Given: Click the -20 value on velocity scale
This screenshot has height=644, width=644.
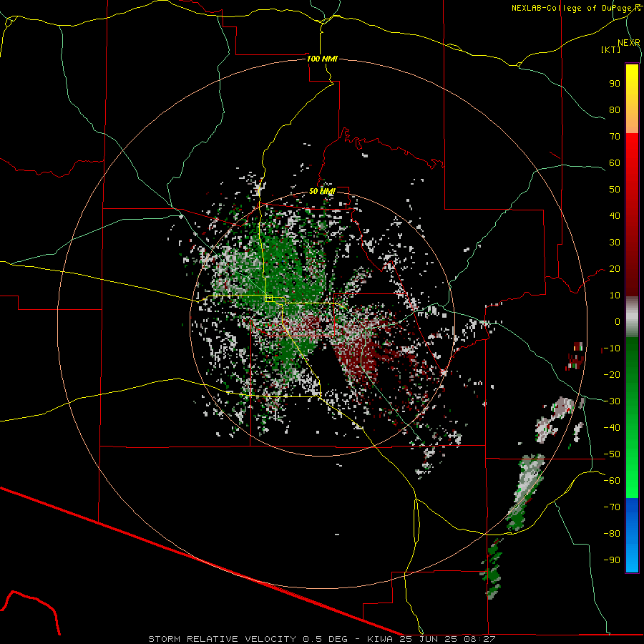Looking at the screenshot, I should click(612, 375).
